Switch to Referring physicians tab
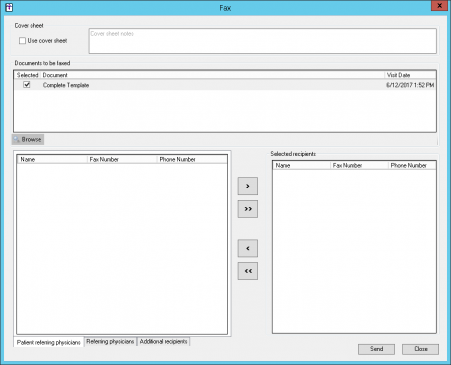 tap(110, 341)
